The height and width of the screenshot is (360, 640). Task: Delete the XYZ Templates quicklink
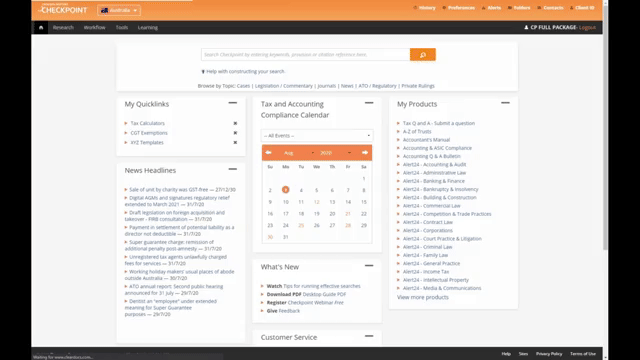point(235,142)
